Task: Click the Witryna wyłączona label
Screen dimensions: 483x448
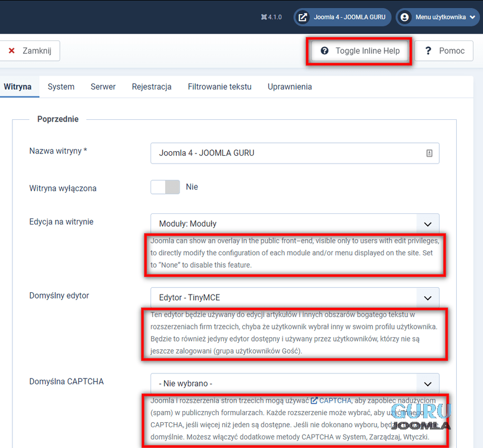Action: click(63, 188)
